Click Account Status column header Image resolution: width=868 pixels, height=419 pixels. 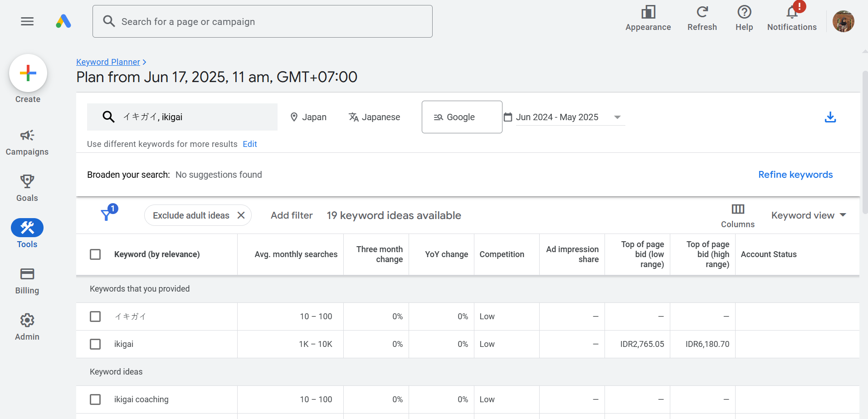[x=769, y=254]
